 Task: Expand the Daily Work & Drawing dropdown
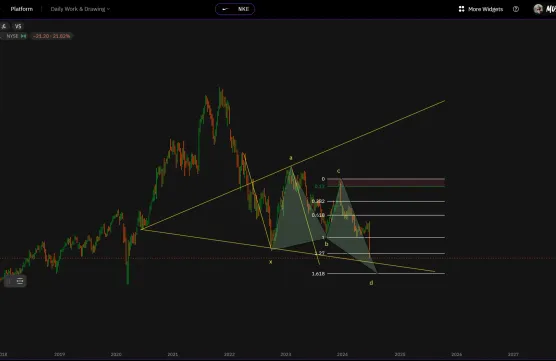tap(80, 9)
